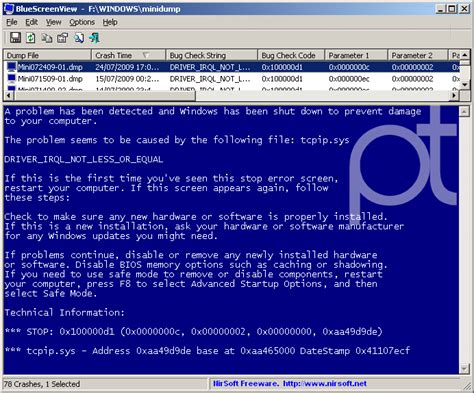Image resolution: width=474 pixels, height=393 pixels.
Task: Select the Mini072409-01.dmp row
Action: (232, 67)
